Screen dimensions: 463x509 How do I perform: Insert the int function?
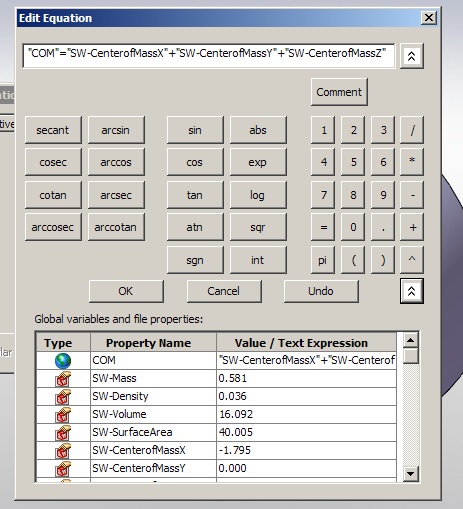(258, 260)
